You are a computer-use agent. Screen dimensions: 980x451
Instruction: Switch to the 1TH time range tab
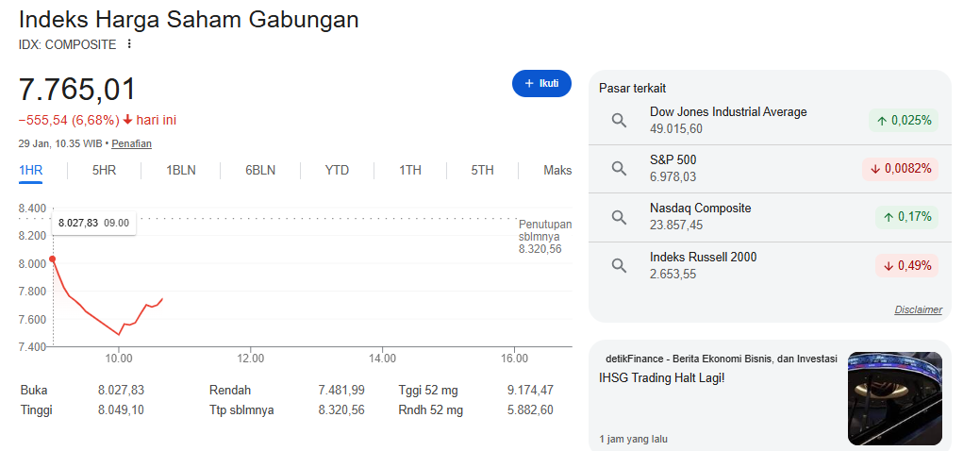[410, 170]
